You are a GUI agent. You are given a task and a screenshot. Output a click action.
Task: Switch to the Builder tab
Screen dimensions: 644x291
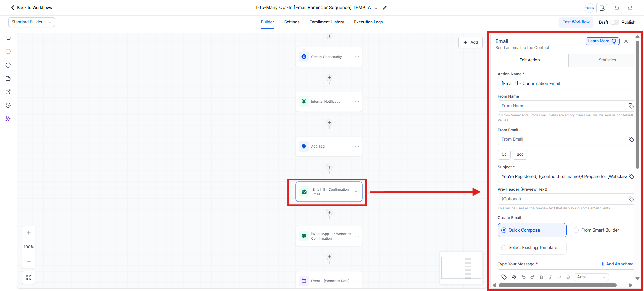point(267,22)
